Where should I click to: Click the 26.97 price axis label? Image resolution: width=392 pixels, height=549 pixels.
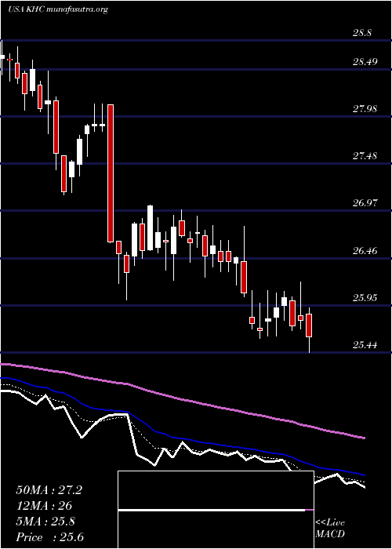pyautogui.click(x=365, y=203)
